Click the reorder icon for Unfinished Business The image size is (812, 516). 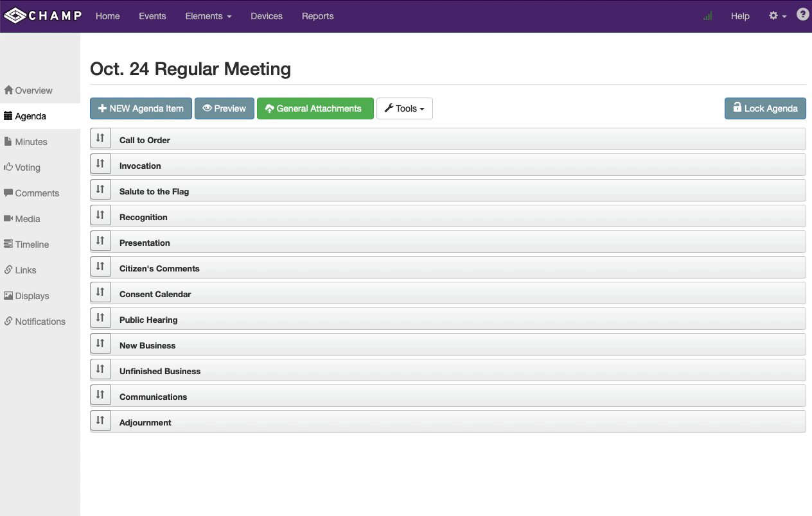pyautogui.click(x=100, y=370)
